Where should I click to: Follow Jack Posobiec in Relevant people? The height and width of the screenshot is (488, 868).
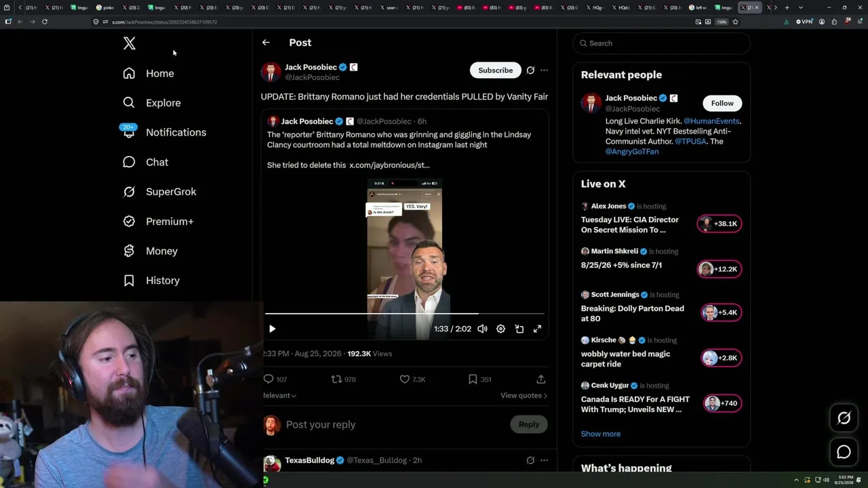pos(722,103)
